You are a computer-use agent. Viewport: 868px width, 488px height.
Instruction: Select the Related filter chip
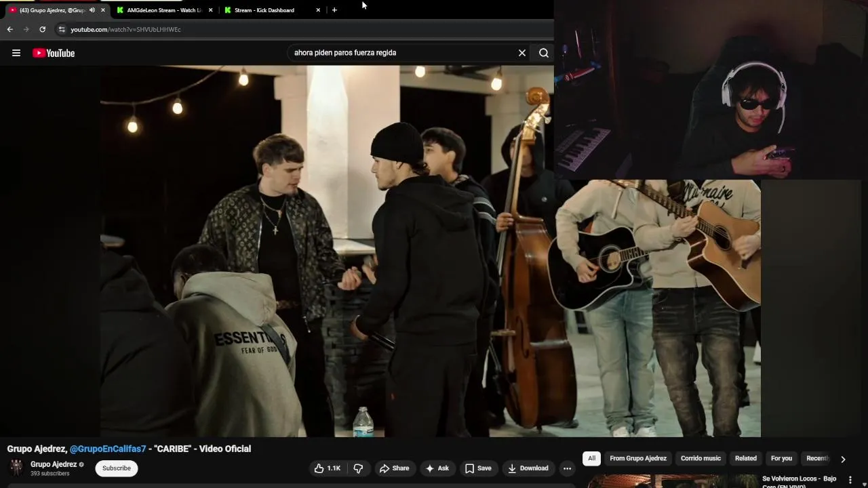coord(746,459)
